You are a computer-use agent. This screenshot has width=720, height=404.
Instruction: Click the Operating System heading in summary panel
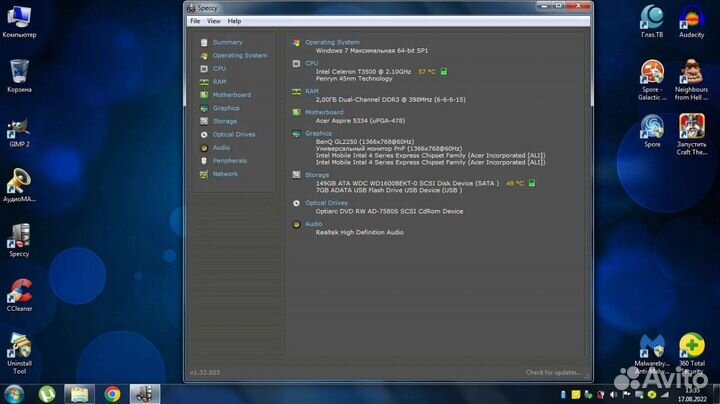pos(332,42)
